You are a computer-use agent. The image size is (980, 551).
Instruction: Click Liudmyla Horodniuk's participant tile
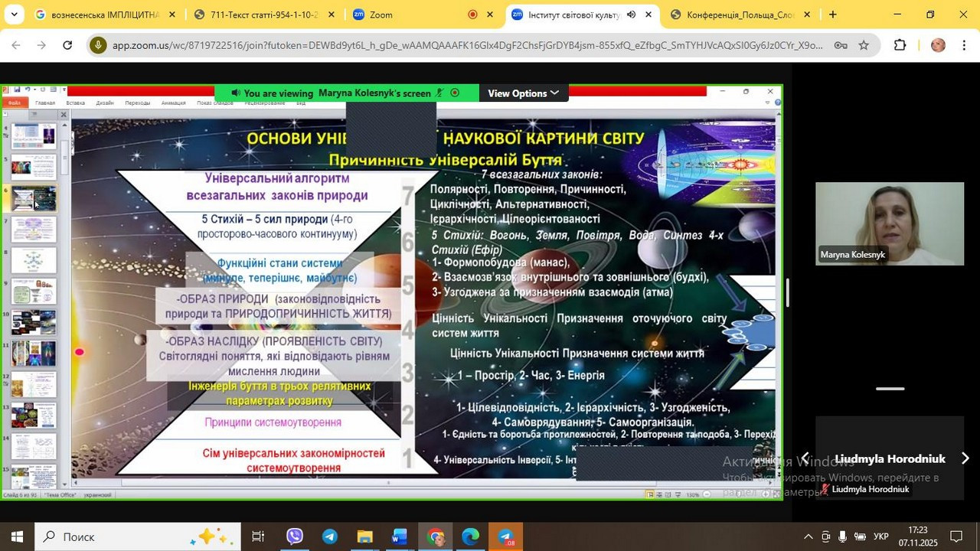890,458
